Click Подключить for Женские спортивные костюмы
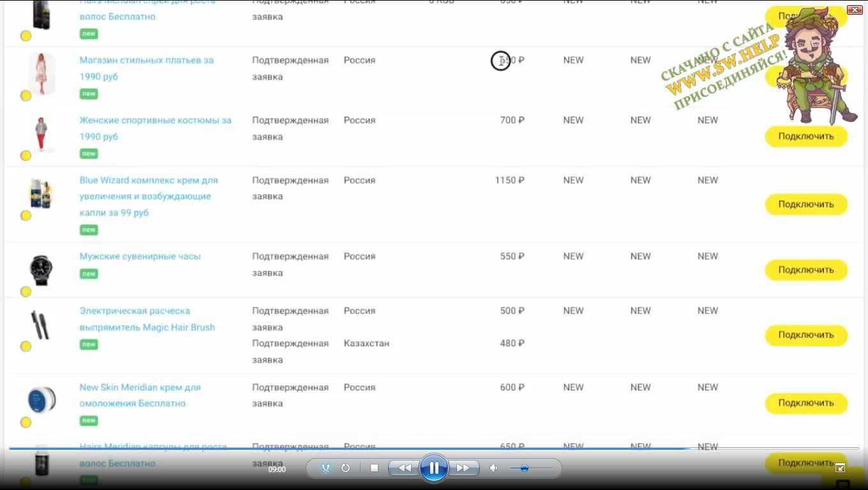The height and width of the screenshot is (490, 868). tap(806, 137)
